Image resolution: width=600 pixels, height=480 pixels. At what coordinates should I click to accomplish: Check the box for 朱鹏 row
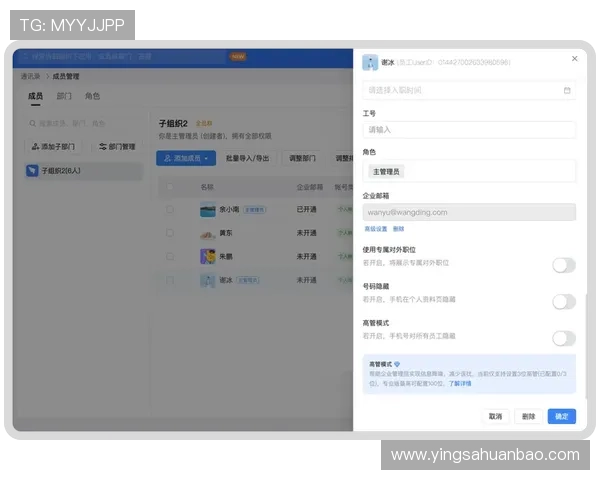pos(170,256)
